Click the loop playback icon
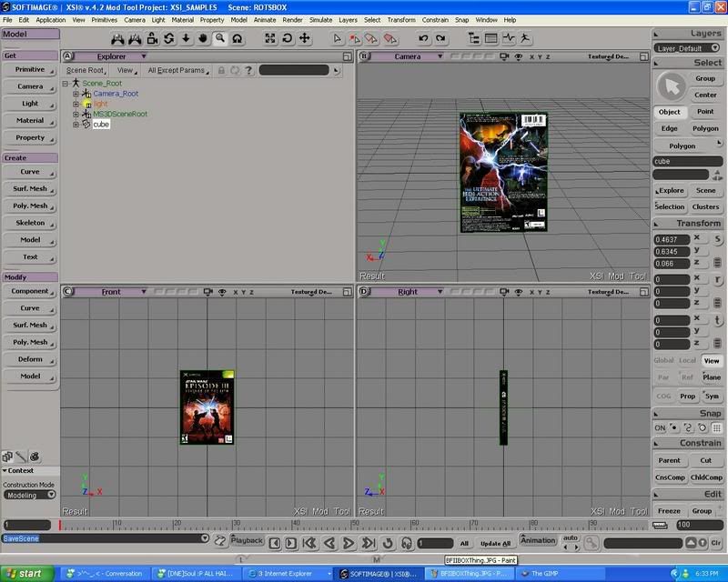The image size is (728, 582). (x=388, y=543)
